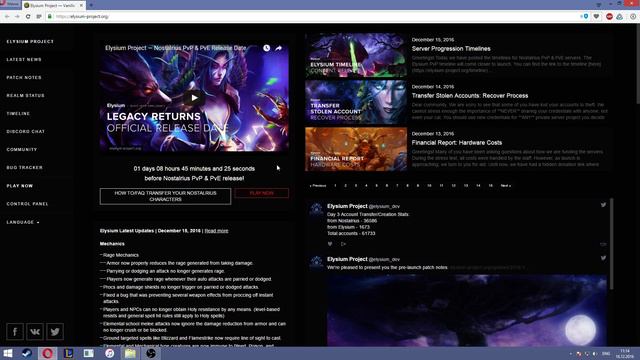
Task: Click the browser back arrow
Action: (x=7, y=17)
